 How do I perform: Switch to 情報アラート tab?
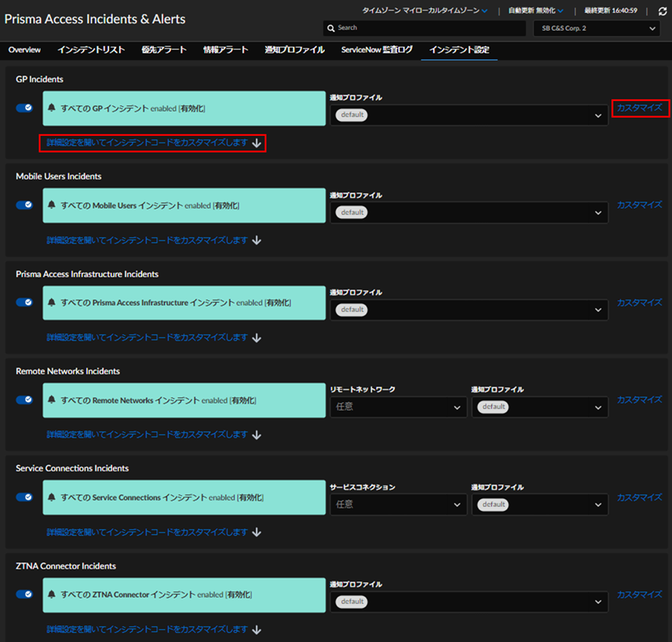[226, 50]
